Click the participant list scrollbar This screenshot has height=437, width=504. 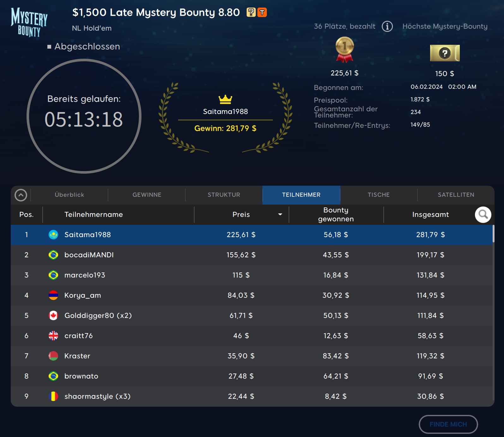(x=493, y=234)
